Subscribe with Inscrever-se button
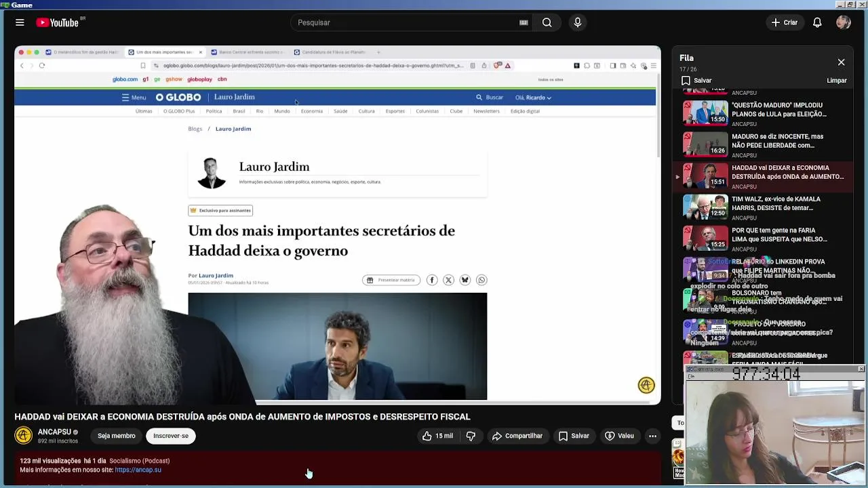The width and height of the screenshot is (868, 488). (171, 436)
